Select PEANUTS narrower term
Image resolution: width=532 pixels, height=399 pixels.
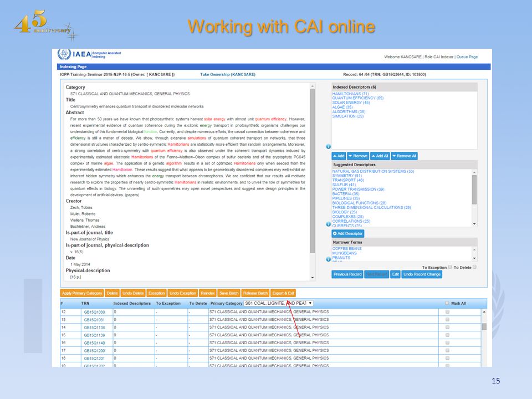[341, 258]
